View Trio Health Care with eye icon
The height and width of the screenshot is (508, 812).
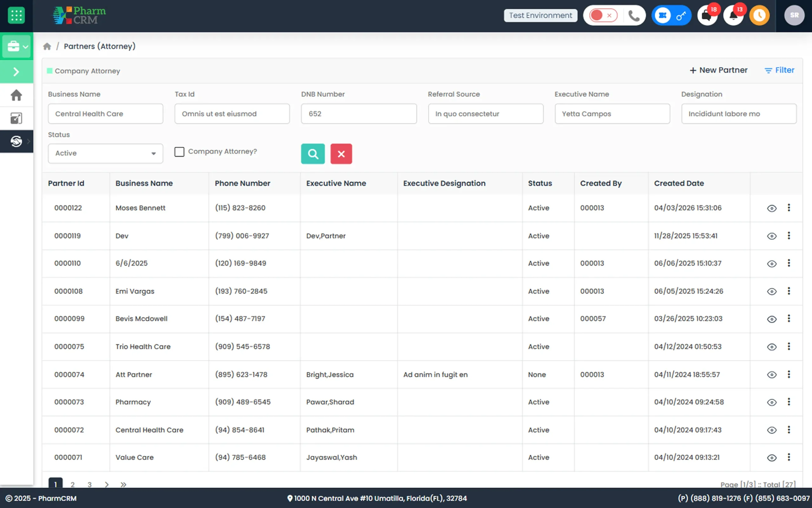[772, 347]
